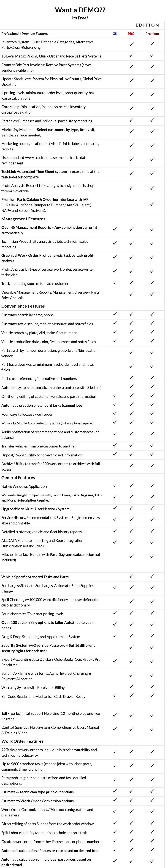
Task: Click the Premium checkmark for Auto Text system
Action: [x=152, y=387]
